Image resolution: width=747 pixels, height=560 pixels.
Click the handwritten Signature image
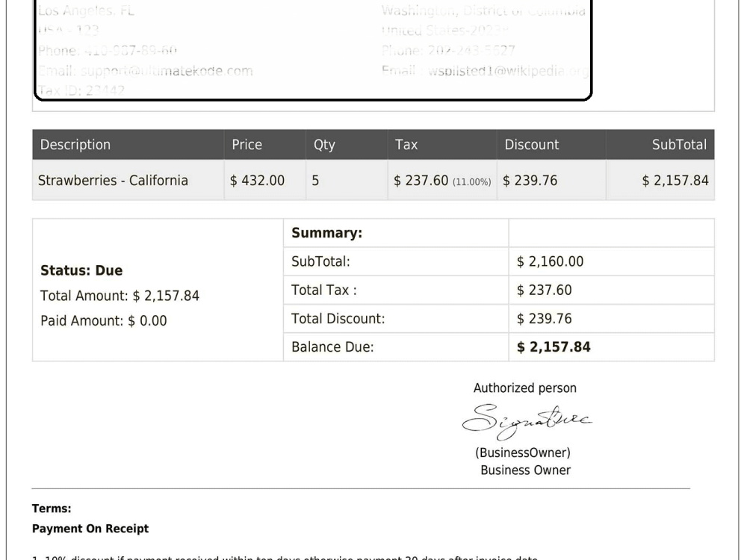point(527,421)
